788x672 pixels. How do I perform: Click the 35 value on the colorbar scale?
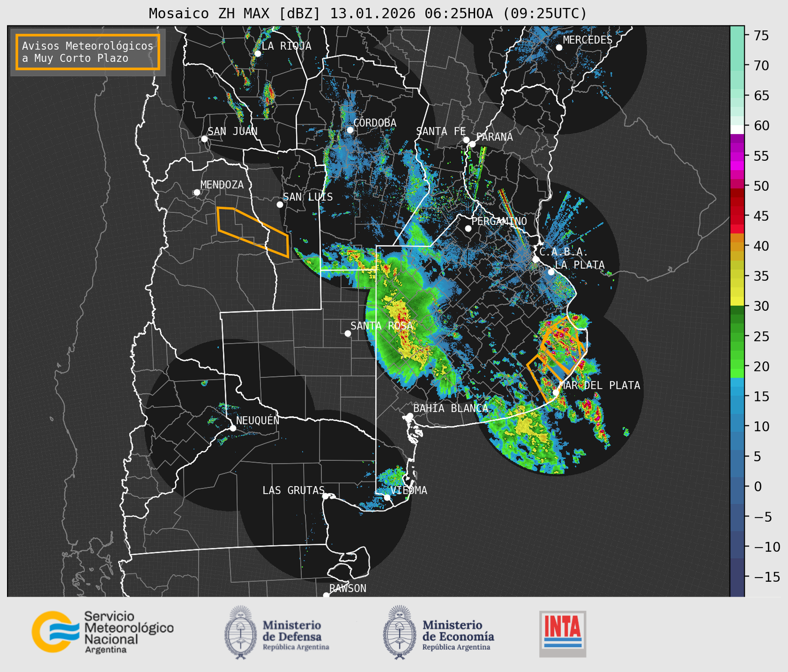tap(761, 276)
